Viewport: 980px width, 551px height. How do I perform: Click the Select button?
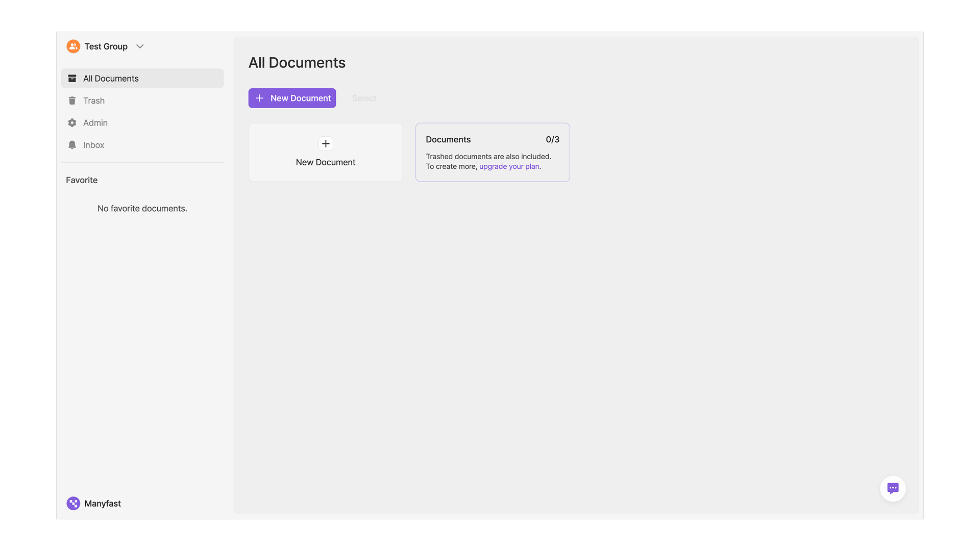[x=364, y=98]
